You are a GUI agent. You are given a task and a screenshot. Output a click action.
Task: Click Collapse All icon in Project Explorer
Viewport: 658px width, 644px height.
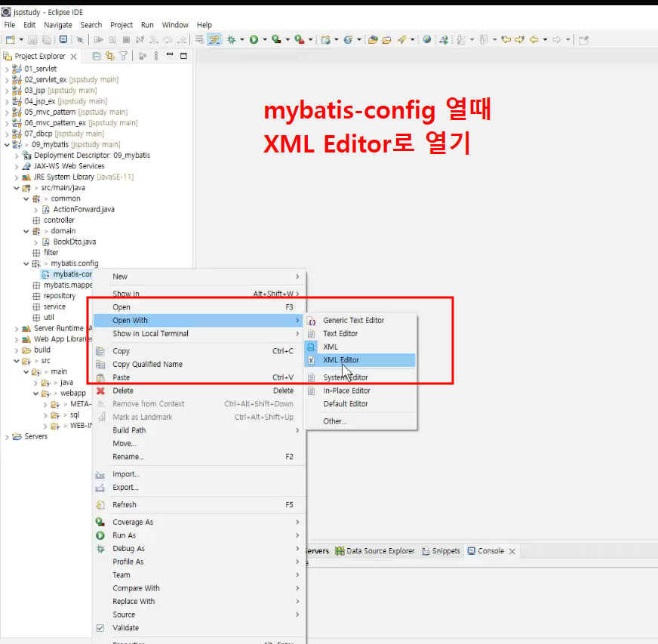coord(97,56)
